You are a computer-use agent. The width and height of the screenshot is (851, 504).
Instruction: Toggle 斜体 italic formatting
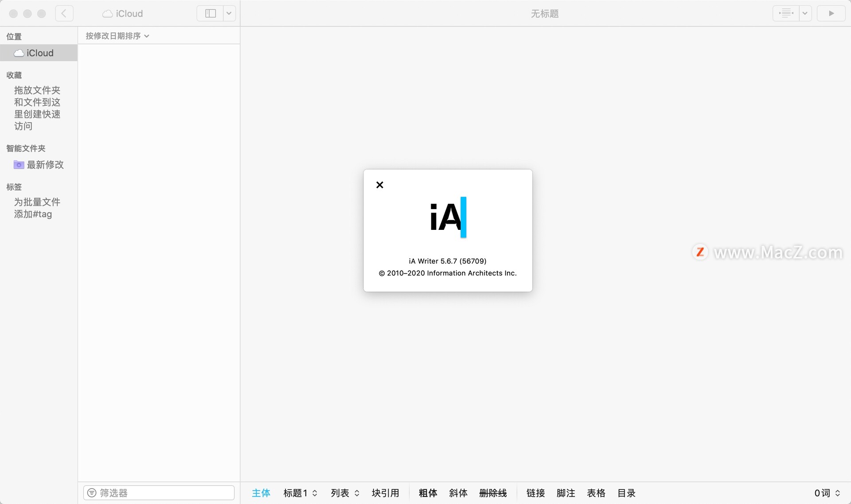tap(458, 493)
